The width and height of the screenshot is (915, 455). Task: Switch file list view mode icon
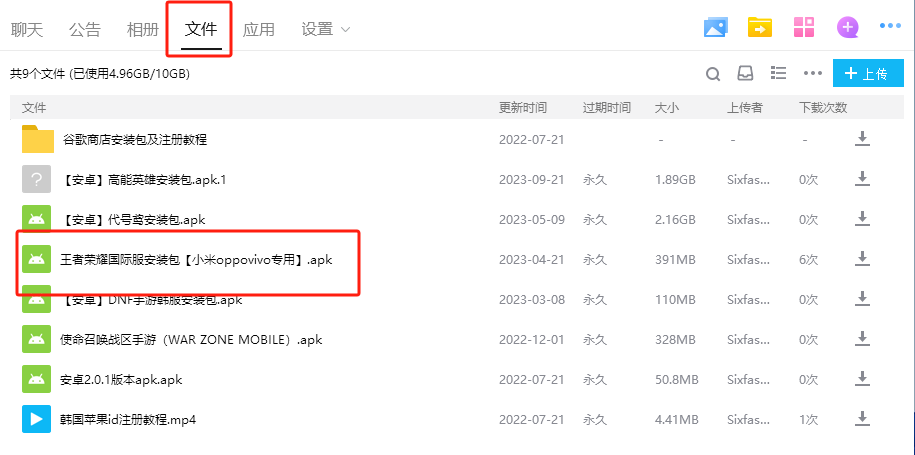(x=779, y=73)
